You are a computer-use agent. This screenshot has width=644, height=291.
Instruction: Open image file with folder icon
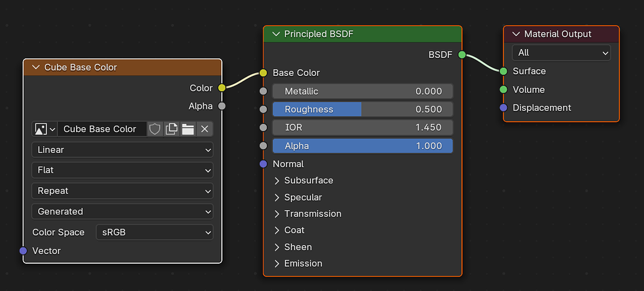click(187, 129)
